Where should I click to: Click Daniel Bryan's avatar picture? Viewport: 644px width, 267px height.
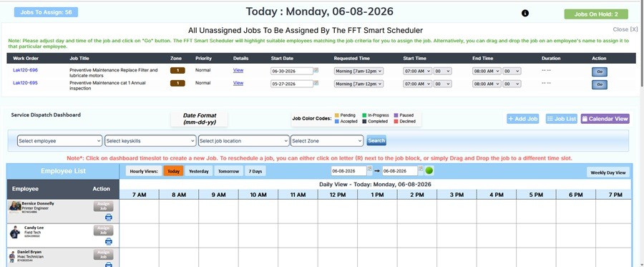tap(12, 256)
